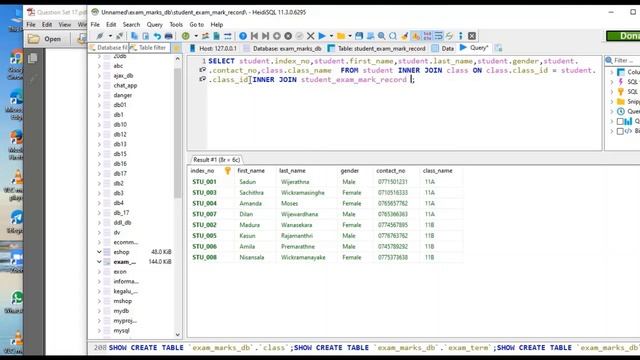The height and width of the screenshot is (360, 640).
Task: Click the new query tab icon beside Query
Action: click(498, 48)
